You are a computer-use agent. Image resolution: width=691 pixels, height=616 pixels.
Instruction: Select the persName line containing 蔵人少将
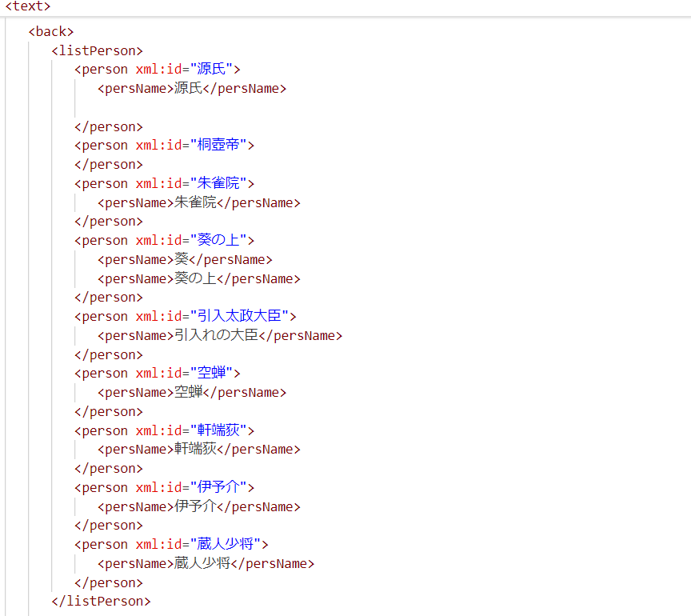(x=206, y=563)
